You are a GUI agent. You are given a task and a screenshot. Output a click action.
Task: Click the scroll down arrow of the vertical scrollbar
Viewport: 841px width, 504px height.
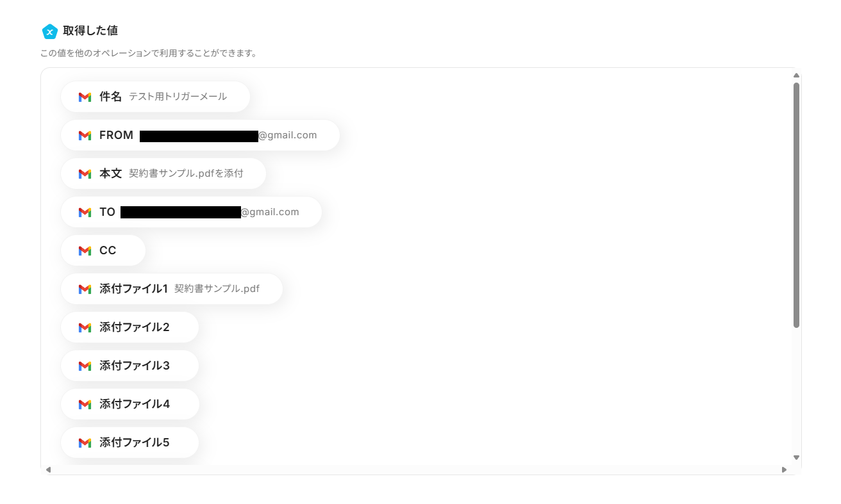(796, 457)
